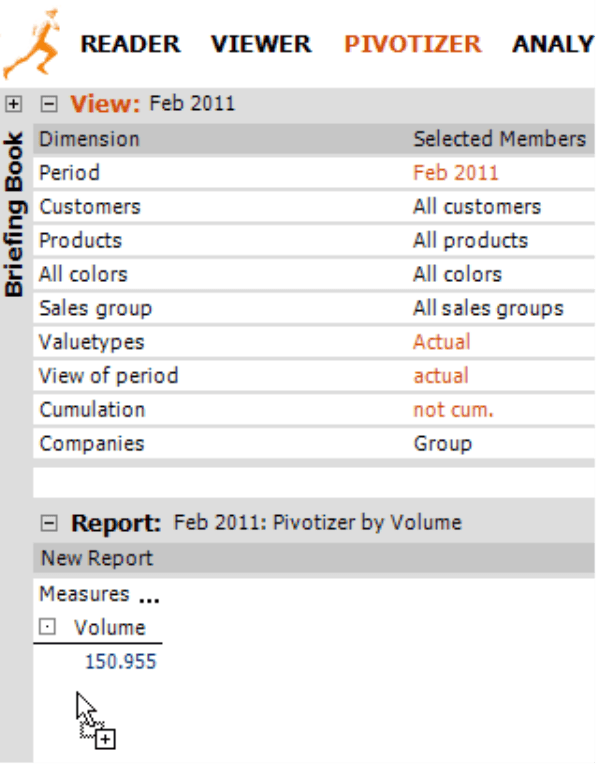596x764 pixels.
Task: Toggle the Volume column expand box
Action: [x=47, y=627]
